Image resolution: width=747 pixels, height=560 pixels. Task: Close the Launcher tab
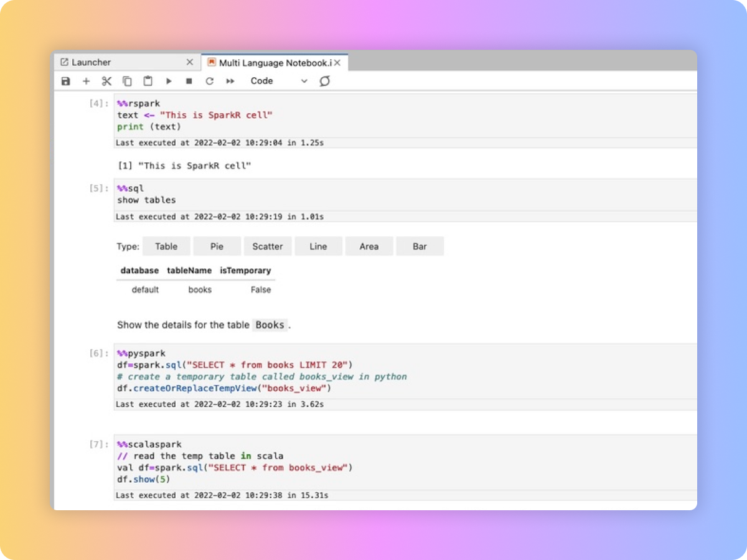(190, 62)
